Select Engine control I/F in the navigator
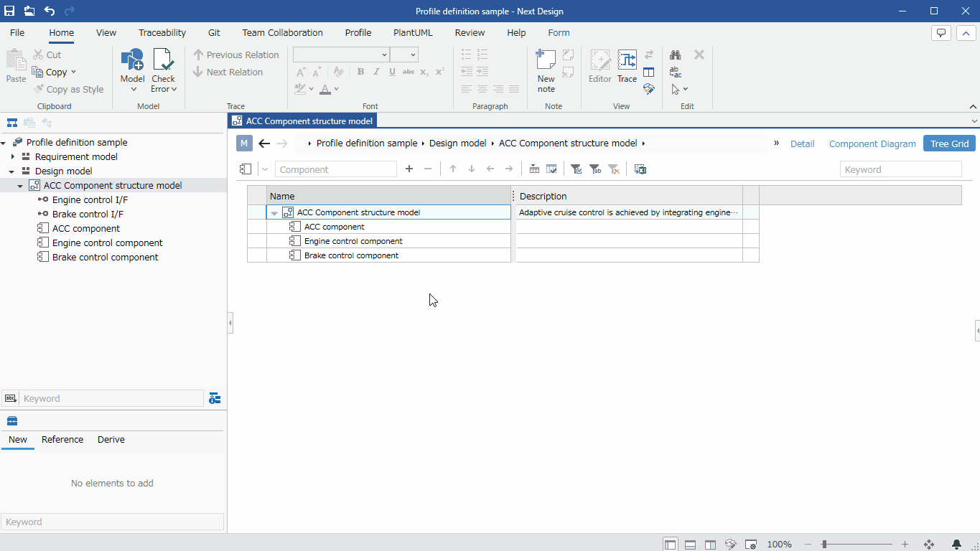This screenshot has width=980, height=551. point(90,199)
